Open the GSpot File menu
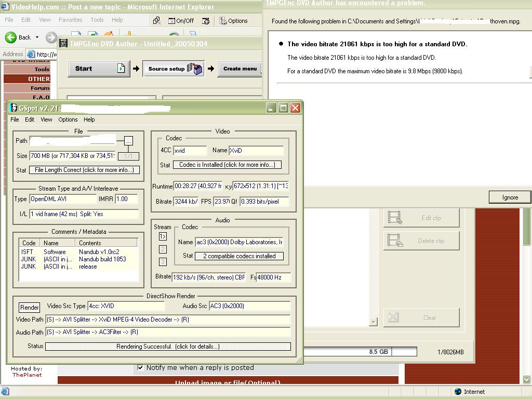The height and width of the screenshot is (399, 532). click(x=15, y=119)
